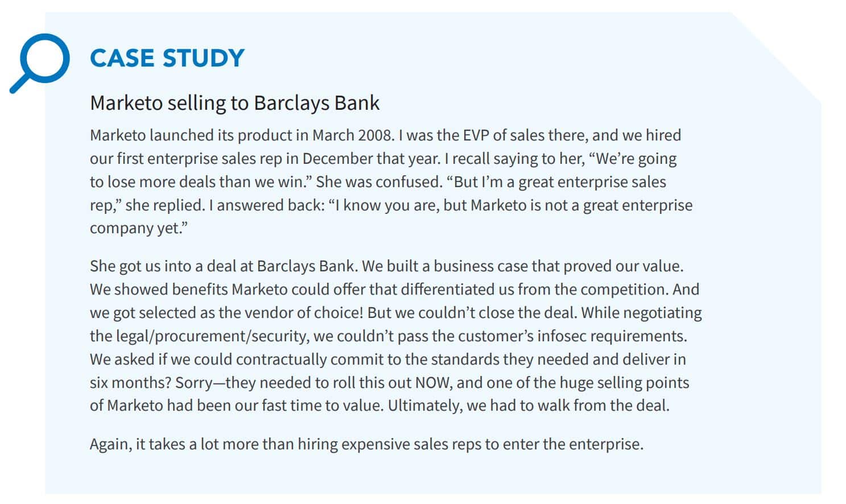This screenshot has width=846, height=504.
Task: Click the capitalized word "NOW"
Action: coord(434,383)
